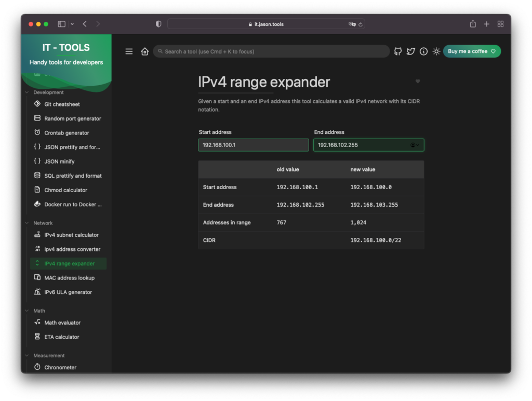Click the Chmod calculator file icon
Viewport: 532px width, 401px height.
tap(37, 189)
